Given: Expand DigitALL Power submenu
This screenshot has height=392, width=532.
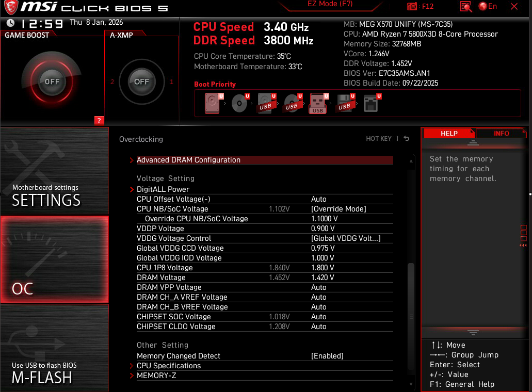Looking at the screenshot, I should (265, 189).
